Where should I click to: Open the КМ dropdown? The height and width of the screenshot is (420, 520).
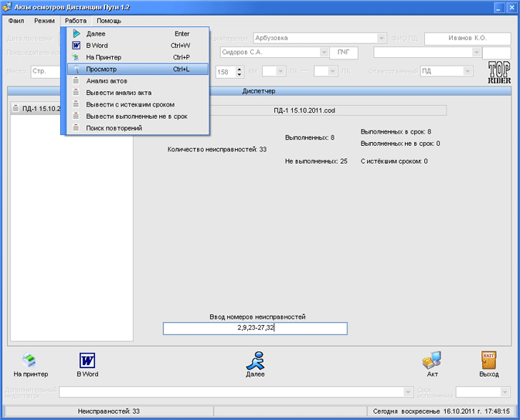tap(280, 71)
